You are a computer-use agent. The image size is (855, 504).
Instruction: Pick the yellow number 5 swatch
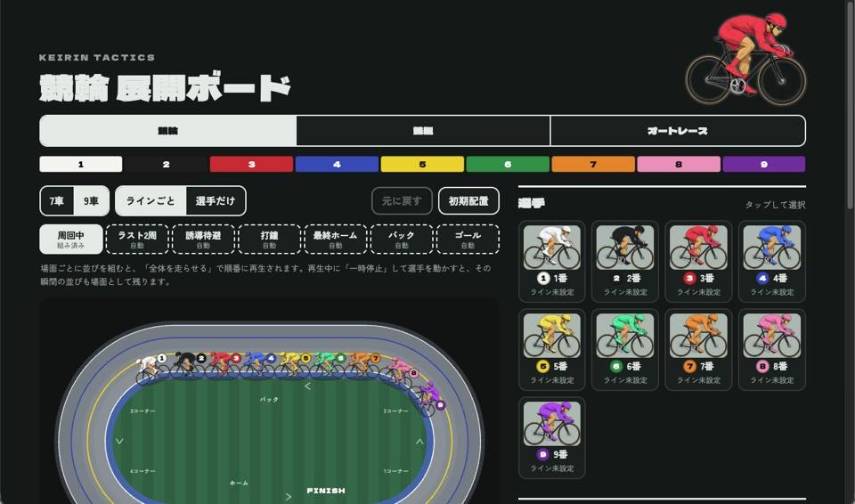[x=422, y=164]
